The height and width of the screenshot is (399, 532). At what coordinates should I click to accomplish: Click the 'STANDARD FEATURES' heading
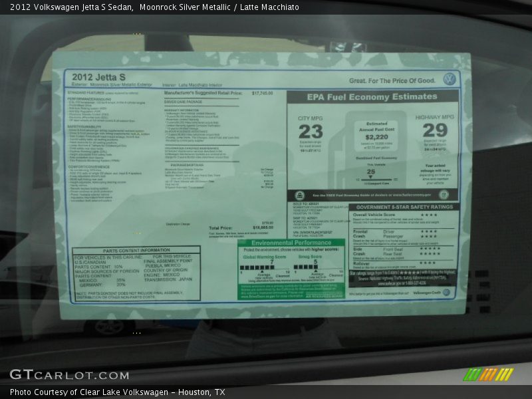86,92
